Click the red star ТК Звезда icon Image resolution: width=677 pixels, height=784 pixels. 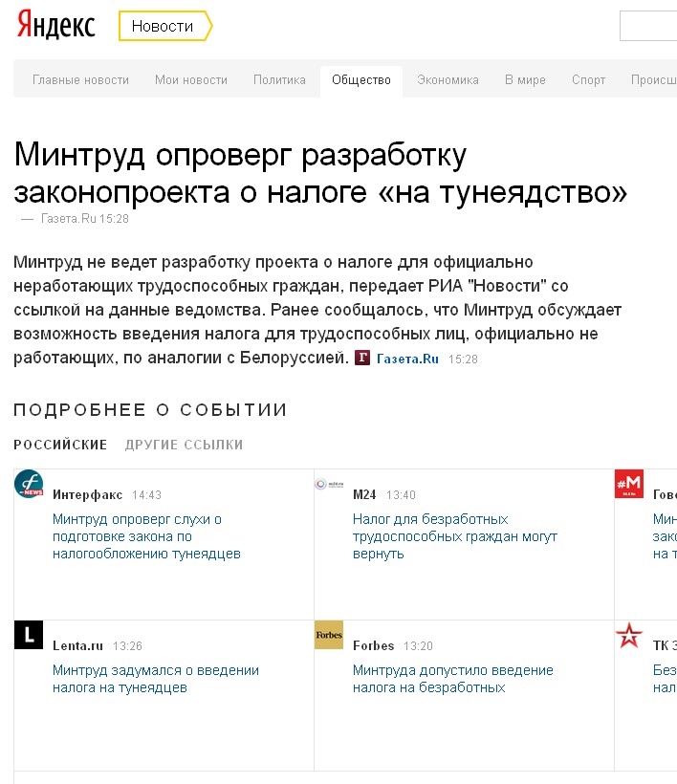pyautogui.click(x=629, y=635)
